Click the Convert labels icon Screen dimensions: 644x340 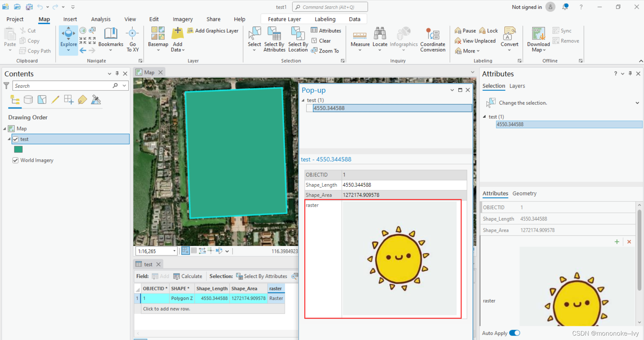click(x=509, y=33)
